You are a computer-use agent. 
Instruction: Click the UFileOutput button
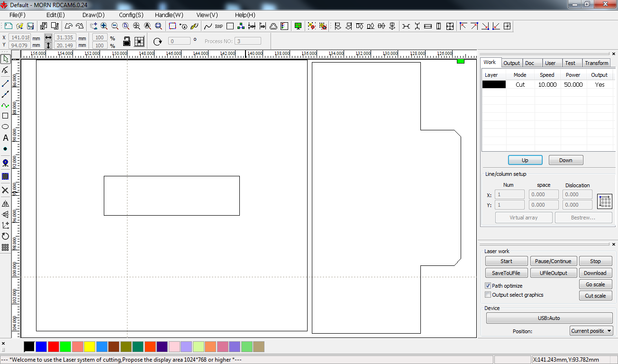553,273
